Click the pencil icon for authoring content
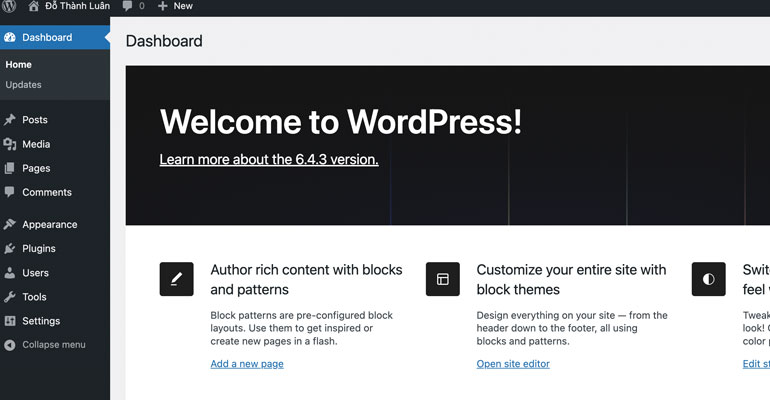The image size is (770, 400). [x=176, y=279]
